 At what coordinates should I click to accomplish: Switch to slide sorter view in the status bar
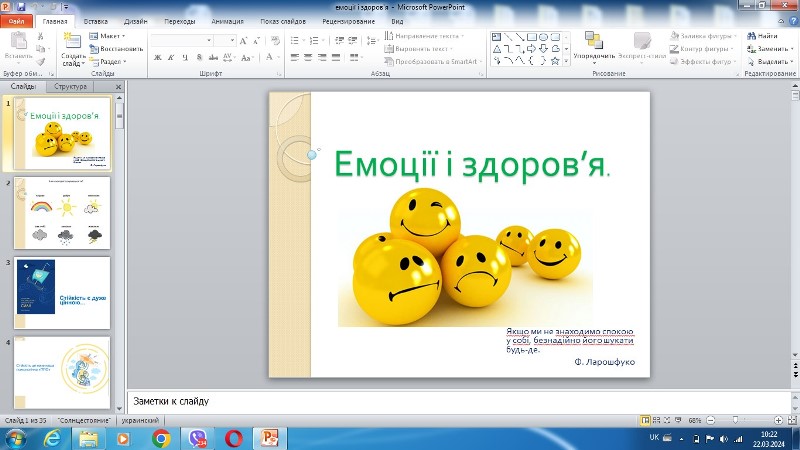(657, 420)
